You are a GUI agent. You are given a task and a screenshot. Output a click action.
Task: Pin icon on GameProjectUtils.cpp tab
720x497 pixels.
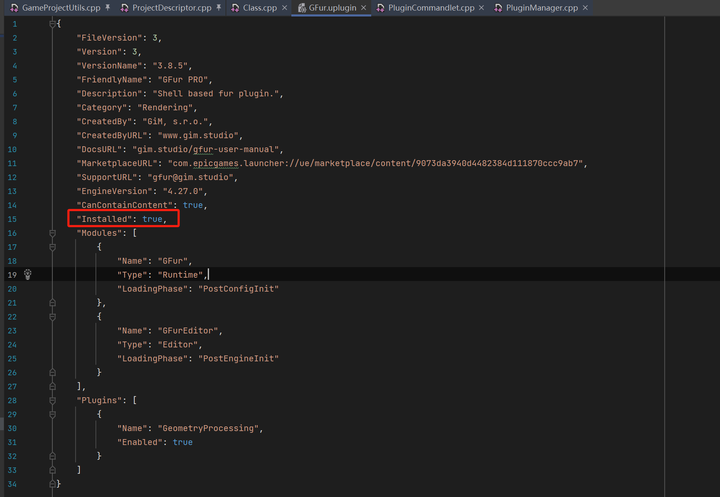tap(107, 7)
